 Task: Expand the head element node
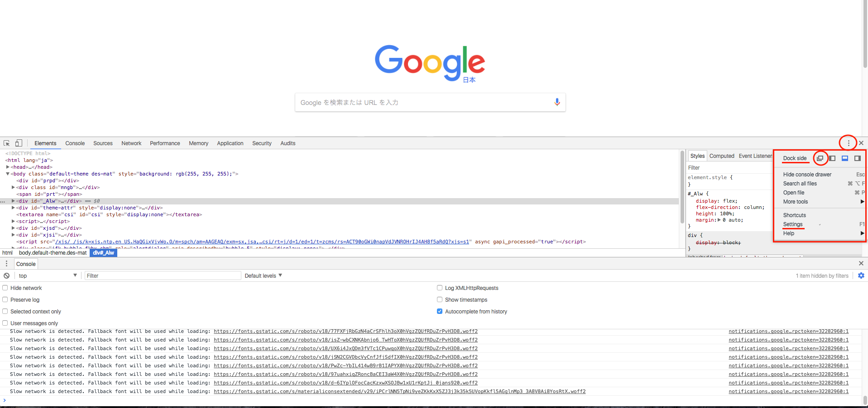coord(8,167)
